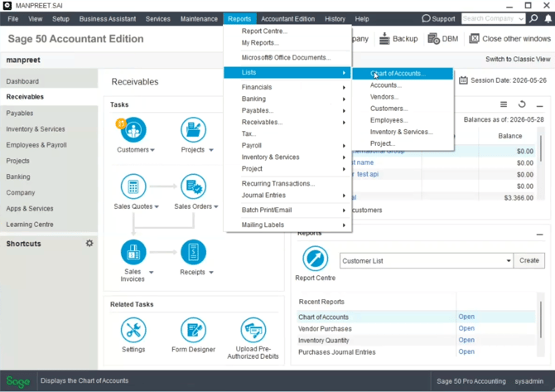Image resolution: width=555 pixels, height=392 pixels.
Task: Click Close other windows icon
Action: tap(474, 39)
